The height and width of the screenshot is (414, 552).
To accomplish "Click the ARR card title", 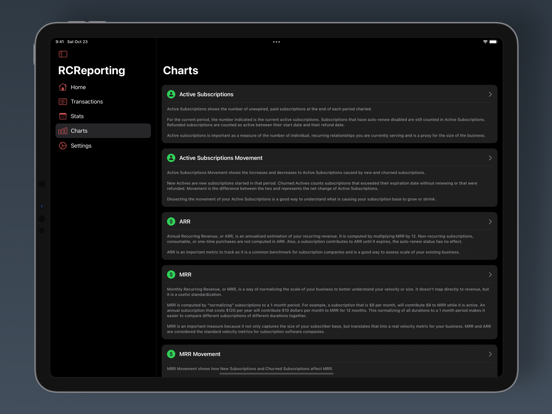I will pyautogui.click(x=185, y=221).
